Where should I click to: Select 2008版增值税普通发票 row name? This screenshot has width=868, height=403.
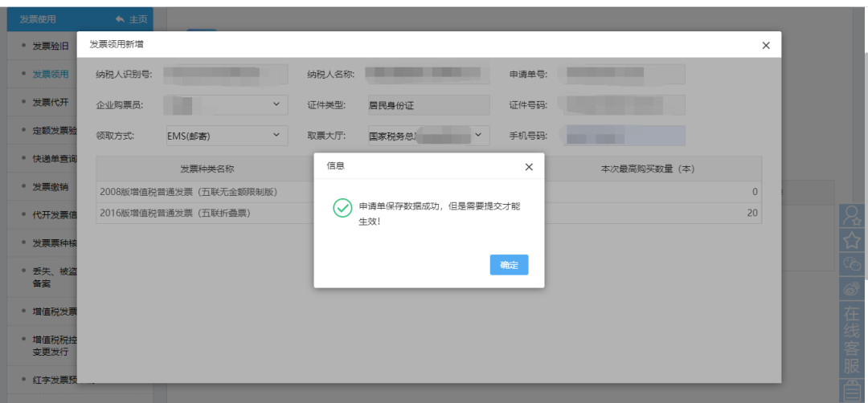188,192
